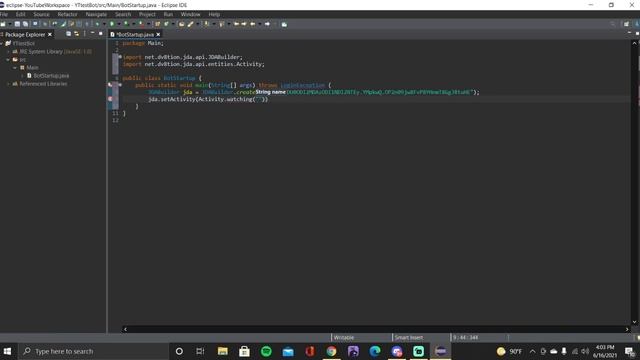This screenshot has height=360, width=640.
Task: Open Package Explorer View Menu dots
Action: pos(85,34)
